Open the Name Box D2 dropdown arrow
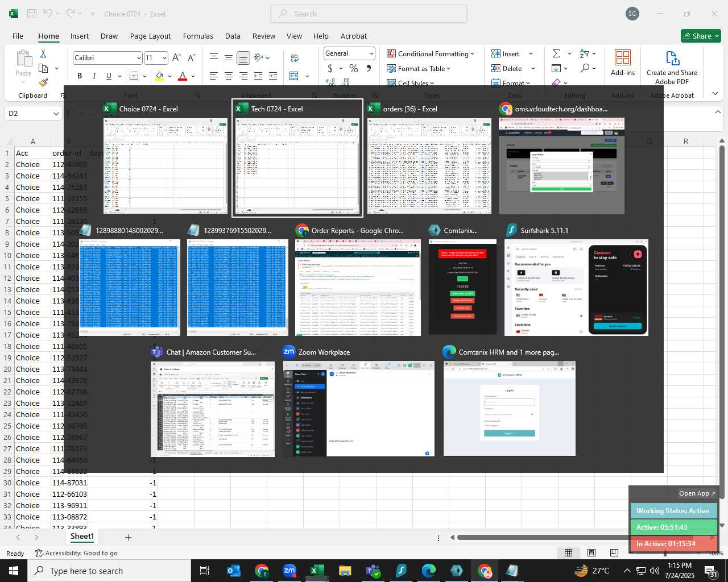The height and width of the screenshot is (582, 728). (56, 114)
